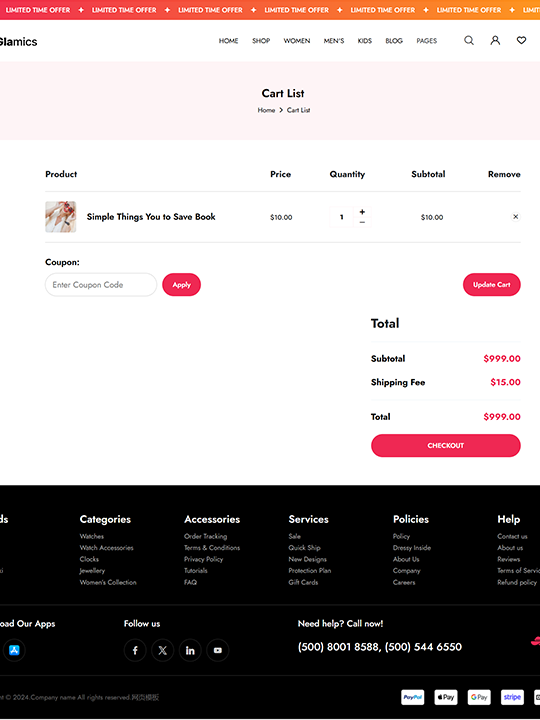Visit the LinkedIn social icon
The image size is (540, 720).
[190, 650]
